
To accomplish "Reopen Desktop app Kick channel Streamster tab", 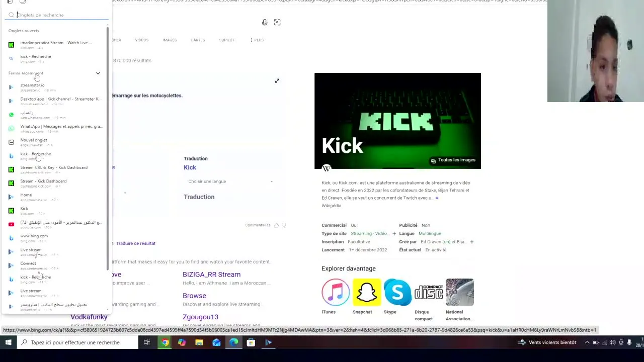I will (55, 101).
